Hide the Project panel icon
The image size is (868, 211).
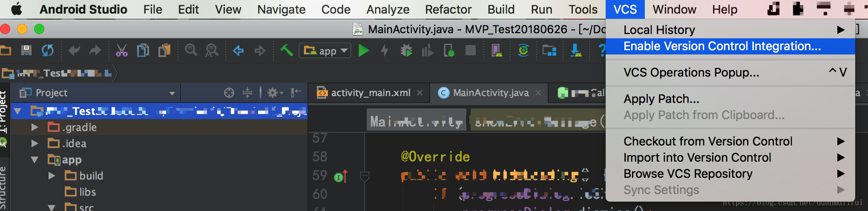[296, 92]
